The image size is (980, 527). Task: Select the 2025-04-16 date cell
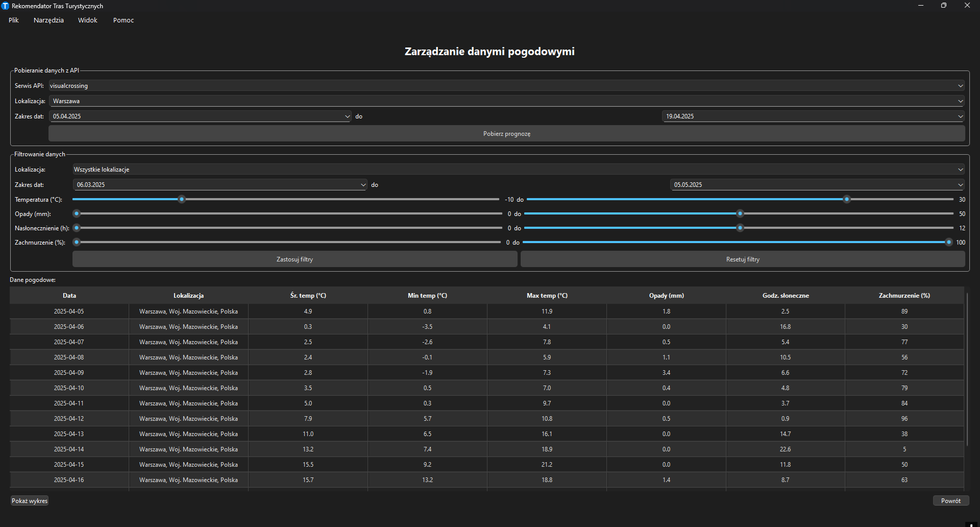pyautogui.click(x=69, y=480)
